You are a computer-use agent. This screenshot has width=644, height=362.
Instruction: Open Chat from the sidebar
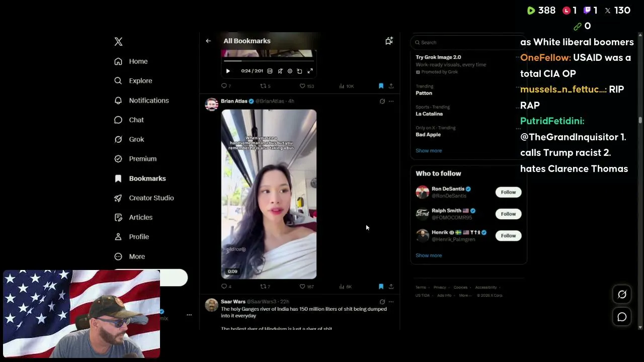(129, 120)
